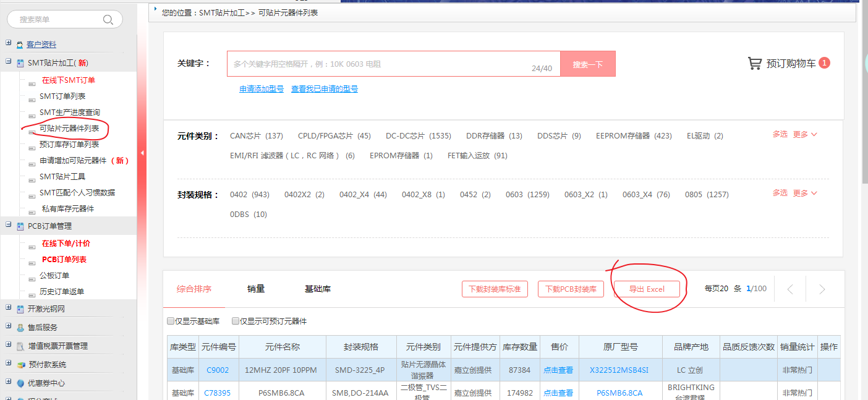Collapse the sidebar with the red handle arrow

pos(142,153)
